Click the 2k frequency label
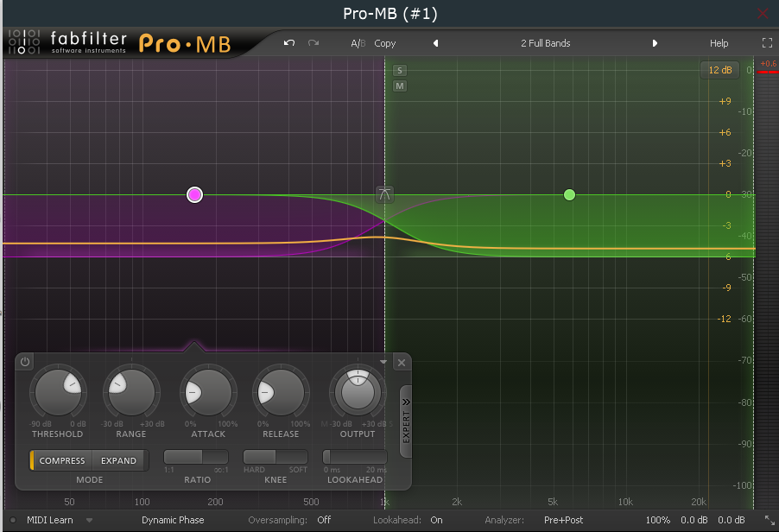779x532 pixels. click(x=457, y=502)
